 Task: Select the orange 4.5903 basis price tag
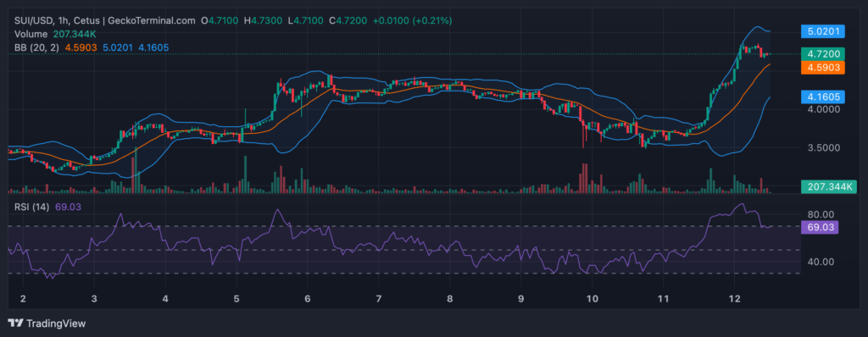822,68
